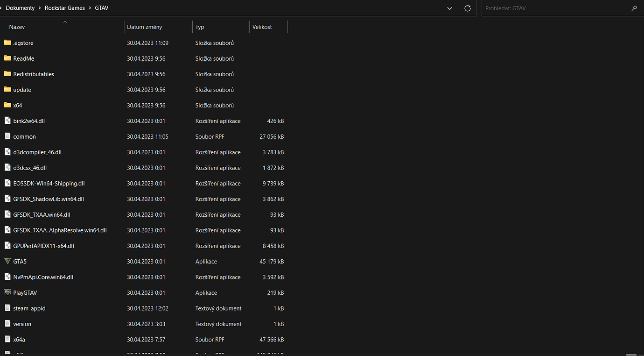Select the version text document row

[22, 324]
